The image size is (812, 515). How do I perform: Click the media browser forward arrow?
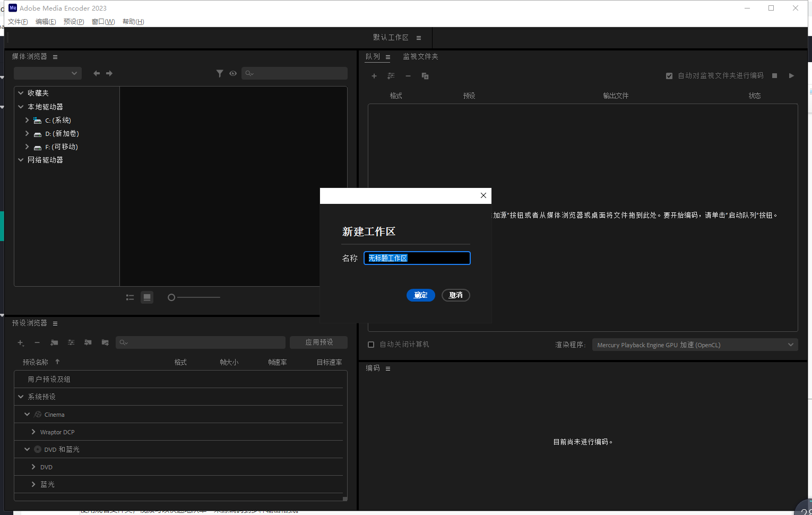(109, 73)
